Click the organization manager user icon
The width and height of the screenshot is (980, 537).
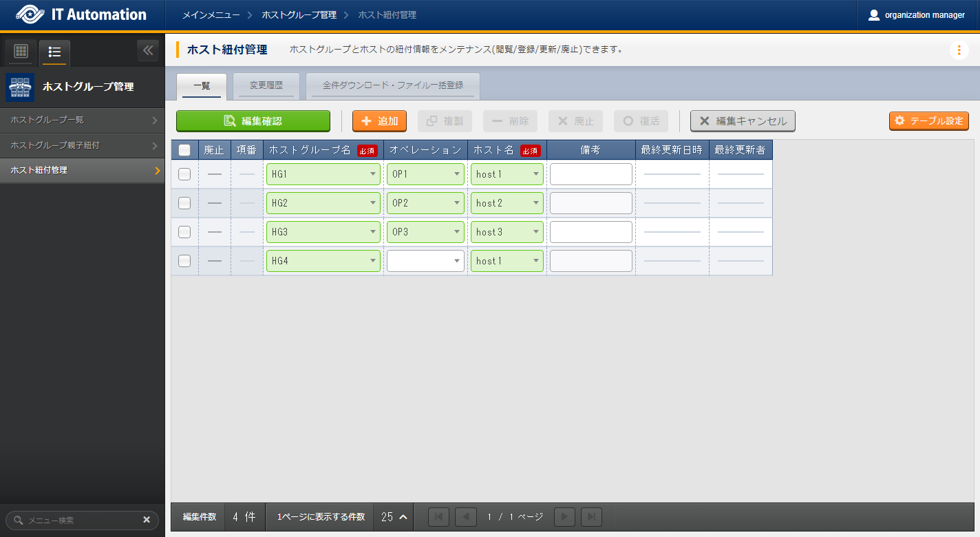pos(874,15)
